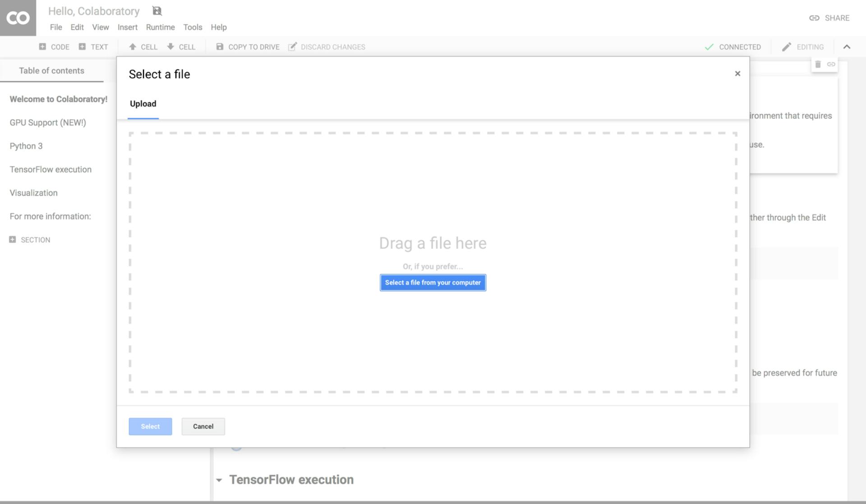
Task: Collapse the TensorFlow execution section
Action: 220,479
